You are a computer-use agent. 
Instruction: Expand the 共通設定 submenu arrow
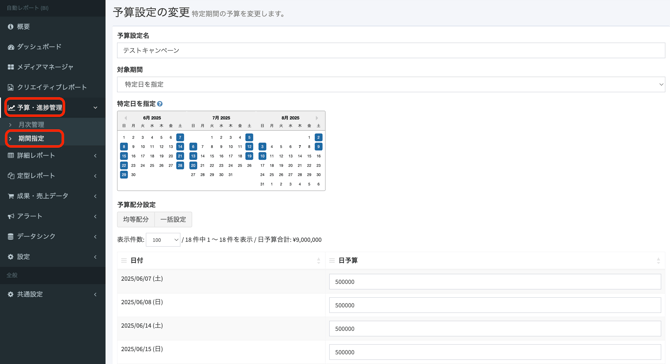[95, 294]
